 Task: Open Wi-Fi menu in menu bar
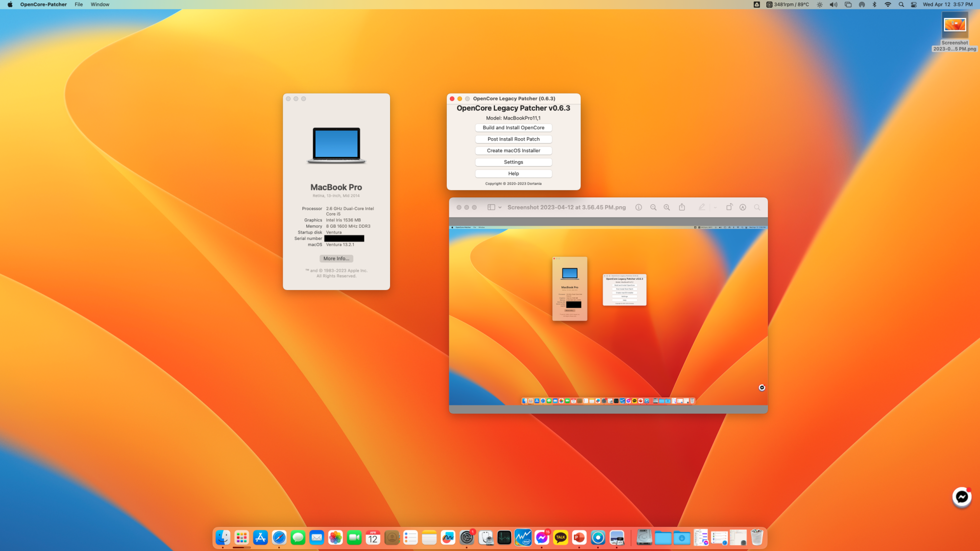(888, 4)
